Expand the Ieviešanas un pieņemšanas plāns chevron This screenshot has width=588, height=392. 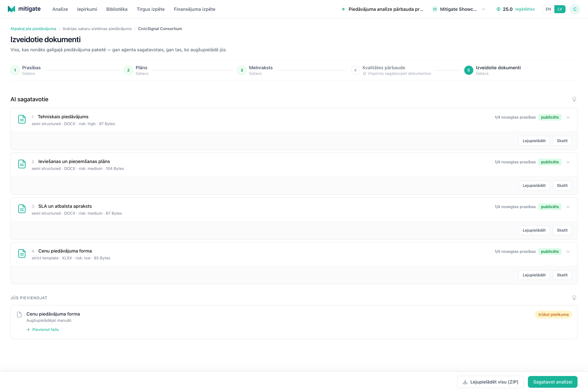coord(568,162)
